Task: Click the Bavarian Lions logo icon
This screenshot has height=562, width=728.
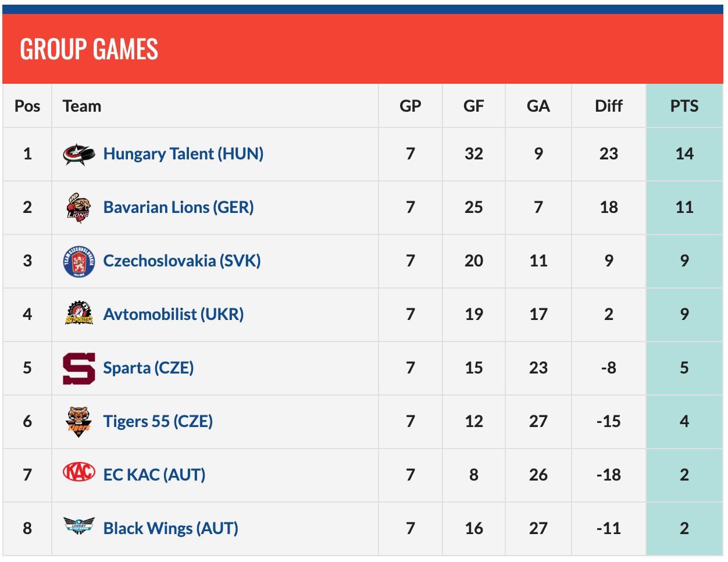Action: click(x=78, y=208)
